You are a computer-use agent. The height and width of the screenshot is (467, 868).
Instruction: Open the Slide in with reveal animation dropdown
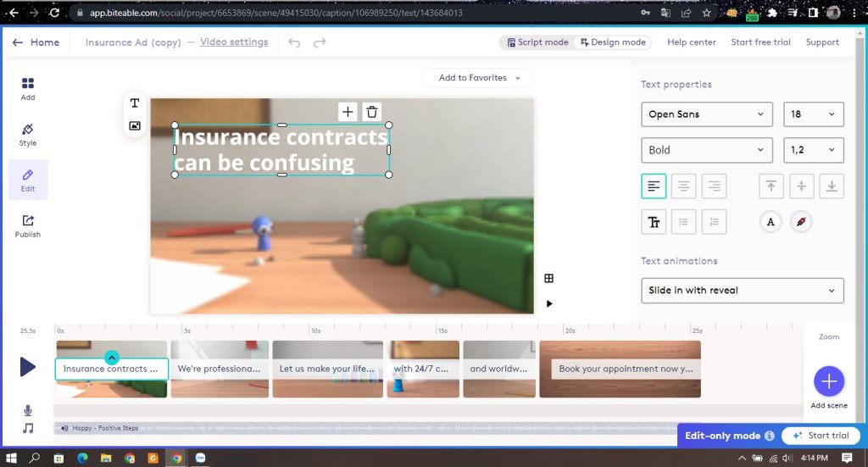click(742, 291)
